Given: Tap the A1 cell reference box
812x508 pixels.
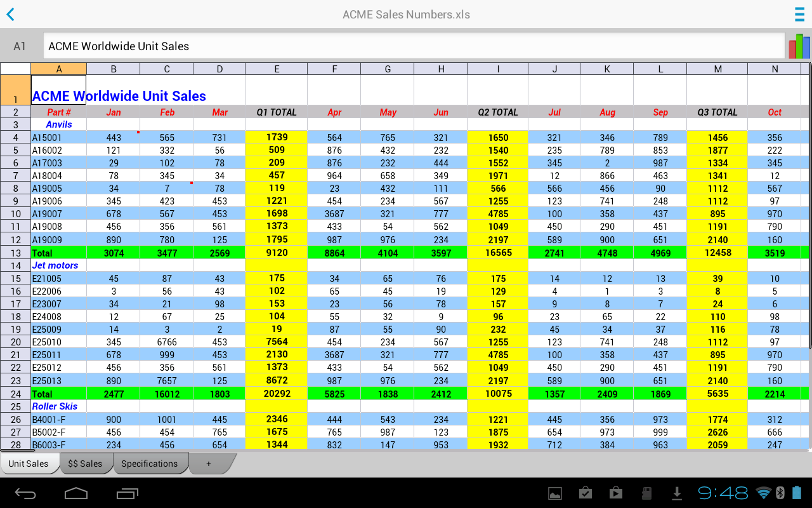Looking at the screenshot, I should 20,46.
